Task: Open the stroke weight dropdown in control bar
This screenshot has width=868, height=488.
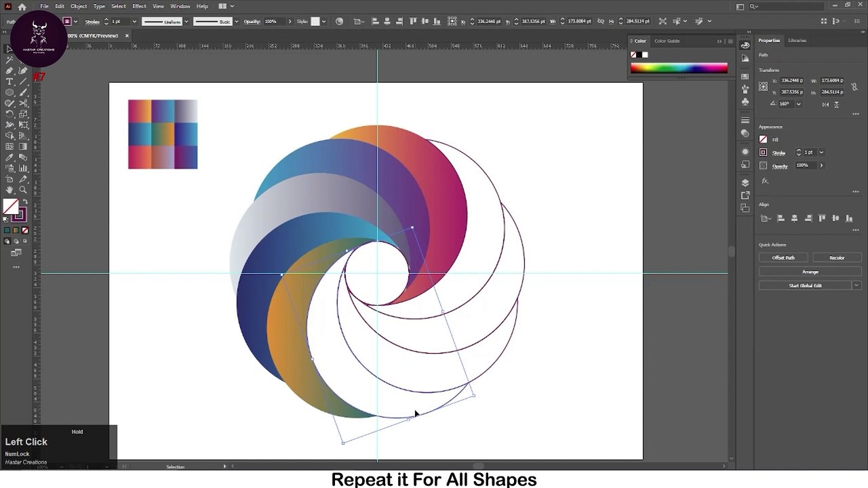Action: point(134,22)
